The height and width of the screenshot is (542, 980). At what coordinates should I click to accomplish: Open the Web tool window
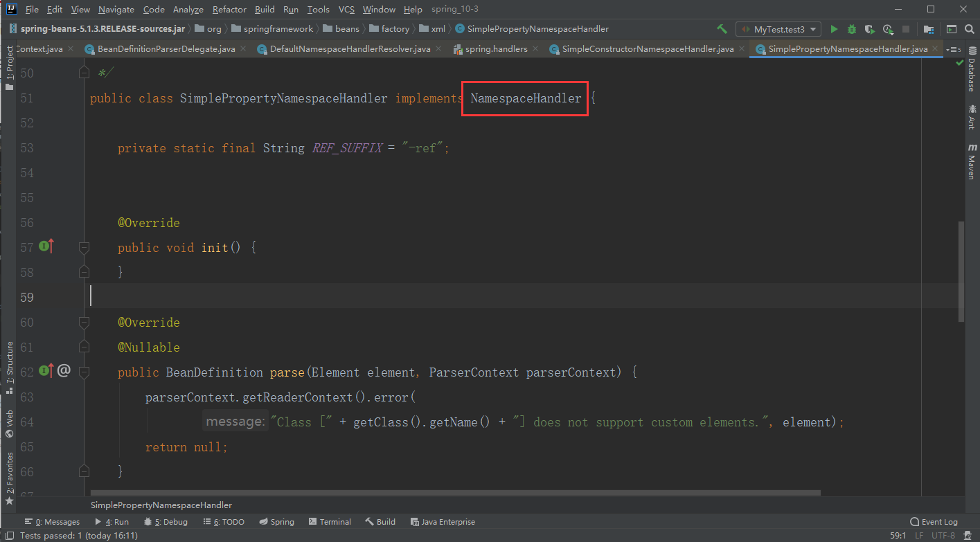pyautogui.click(x=9, y=424)
